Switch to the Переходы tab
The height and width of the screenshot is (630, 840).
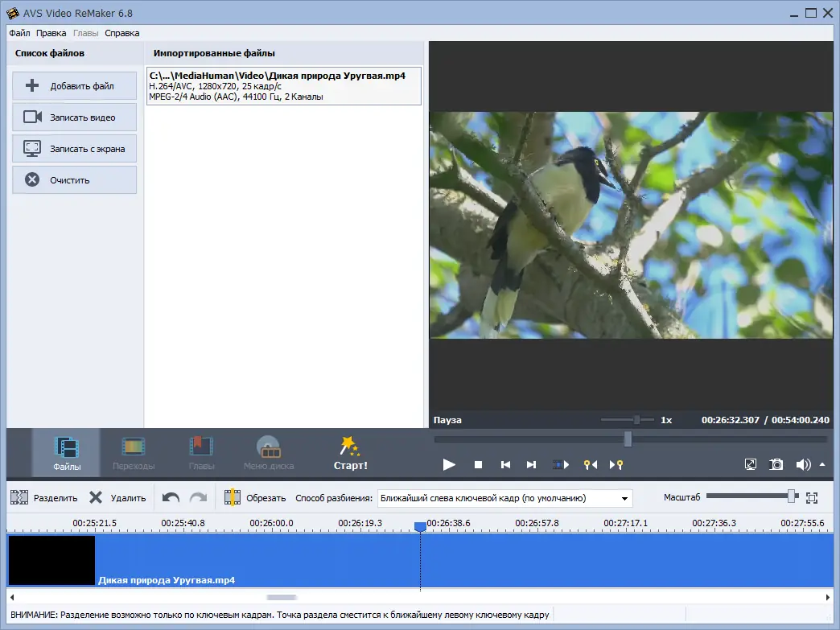pyautogui.click(x=134, y=451)
